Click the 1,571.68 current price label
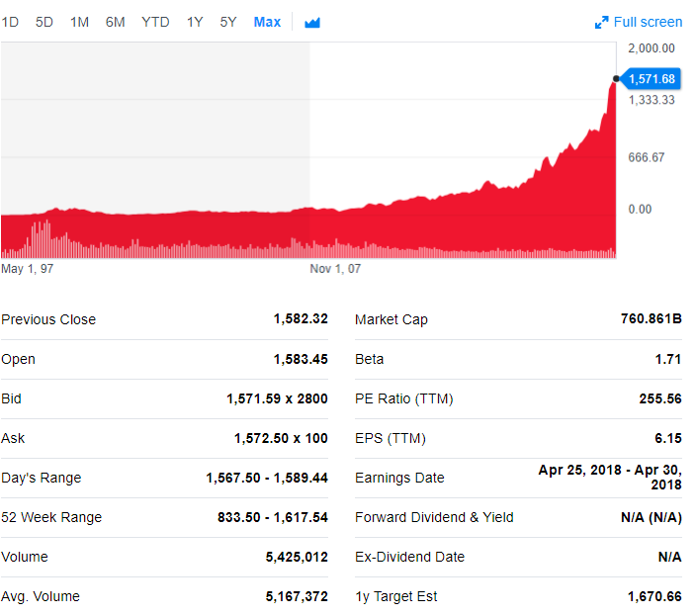This screenshot has height=616, width=696. point(652,79)
